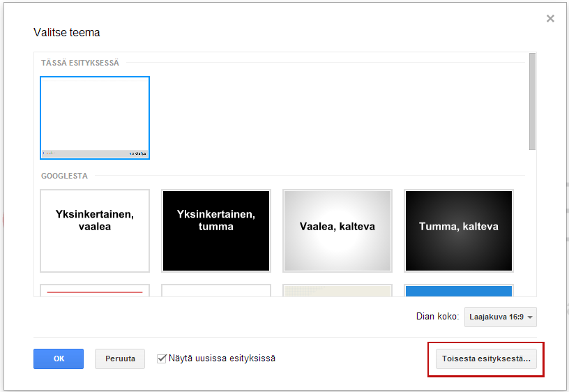Select the current presentation theme thumbnail

pos(95,117)
